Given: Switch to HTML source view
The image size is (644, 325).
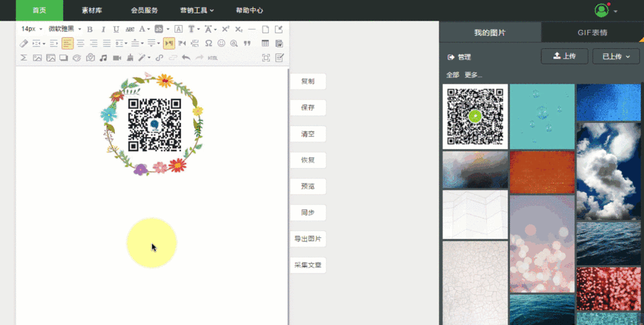Looking at the screenshot, I should pyautogui.click(x=213, y=58).
